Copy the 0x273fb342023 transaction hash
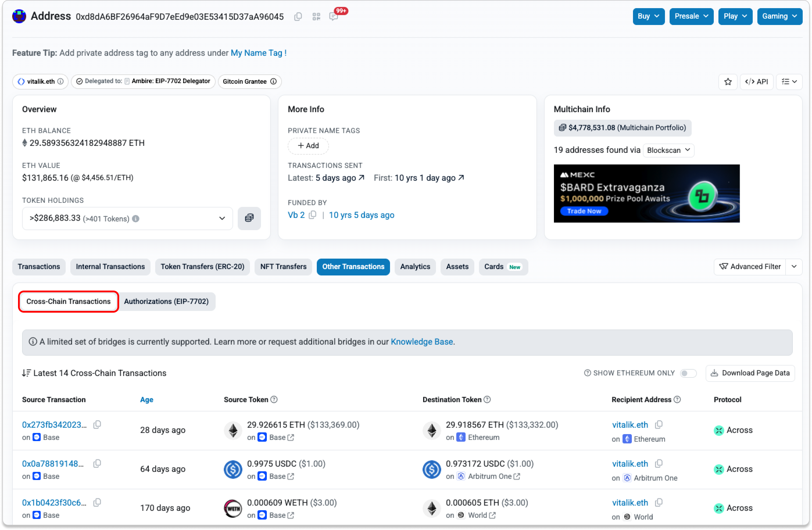 point(97,425)
